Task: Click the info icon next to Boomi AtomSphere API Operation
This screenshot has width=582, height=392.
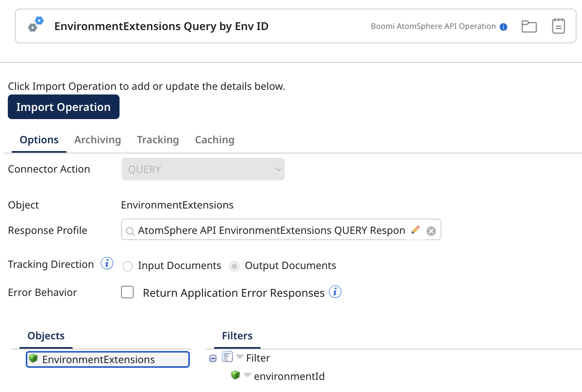Action: (504, 27)
